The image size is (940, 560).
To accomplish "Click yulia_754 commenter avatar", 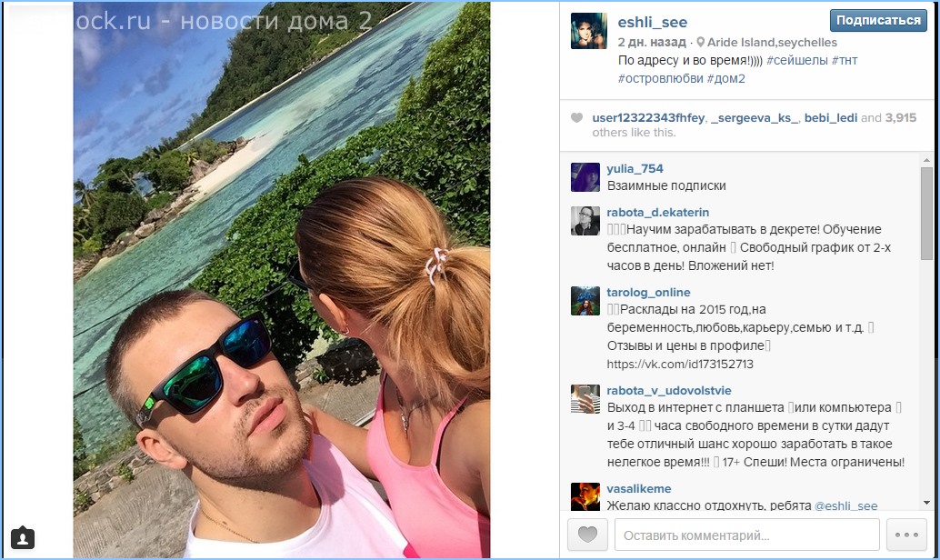I will click(x=585, y=177).
